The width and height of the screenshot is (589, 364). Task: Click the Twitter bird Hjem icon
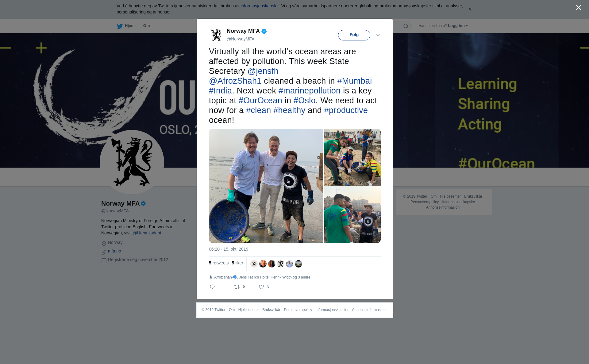(120, 26)
